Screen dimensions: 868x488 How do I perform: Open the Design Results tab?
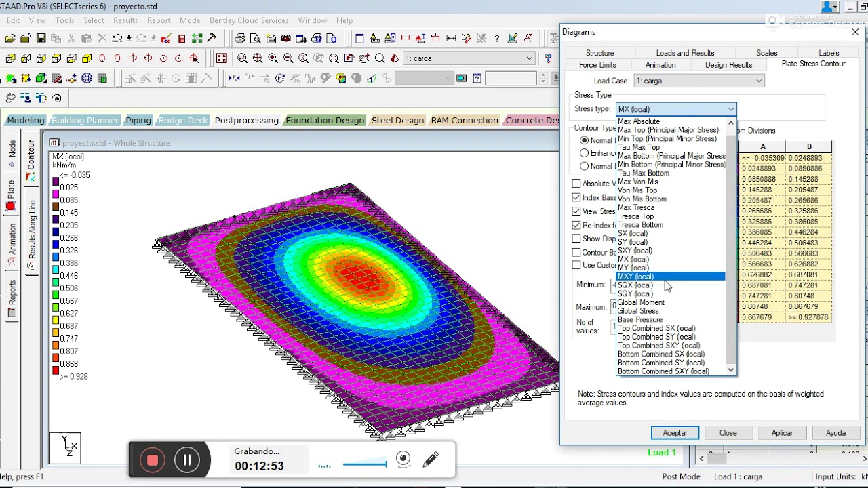[728, 65]
